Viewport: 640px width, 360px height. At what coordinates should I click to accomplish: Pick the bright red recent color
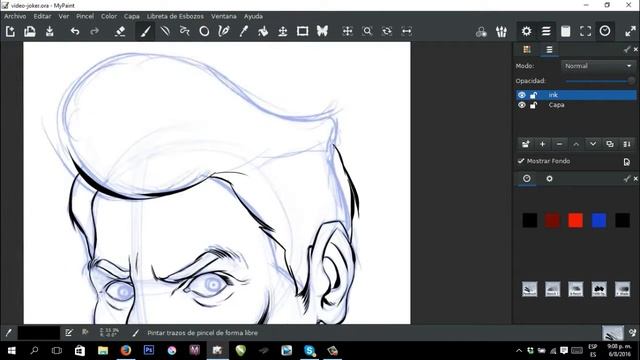point(576,220)
